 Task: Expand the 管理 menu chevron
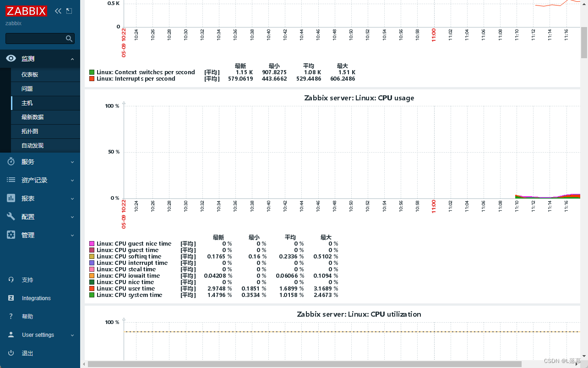pyautogui.click(x=72, y=236)
